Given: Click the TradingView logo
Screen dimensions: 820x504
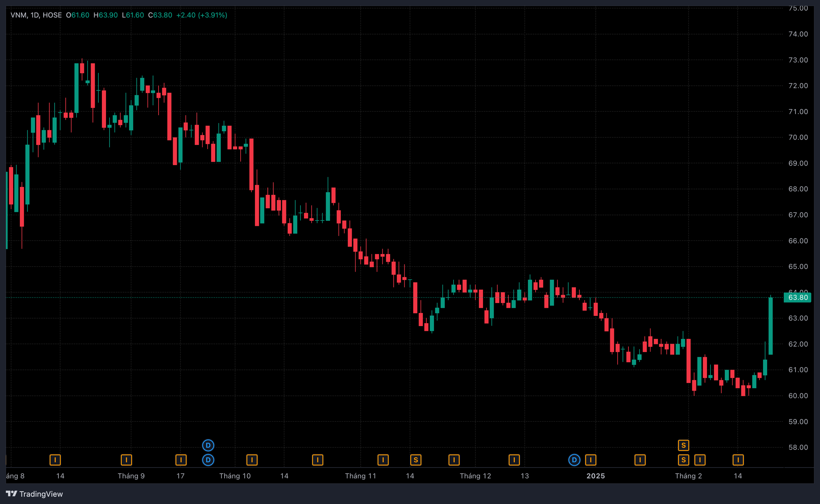Looking at the screenshot, I should click(34, 494).
